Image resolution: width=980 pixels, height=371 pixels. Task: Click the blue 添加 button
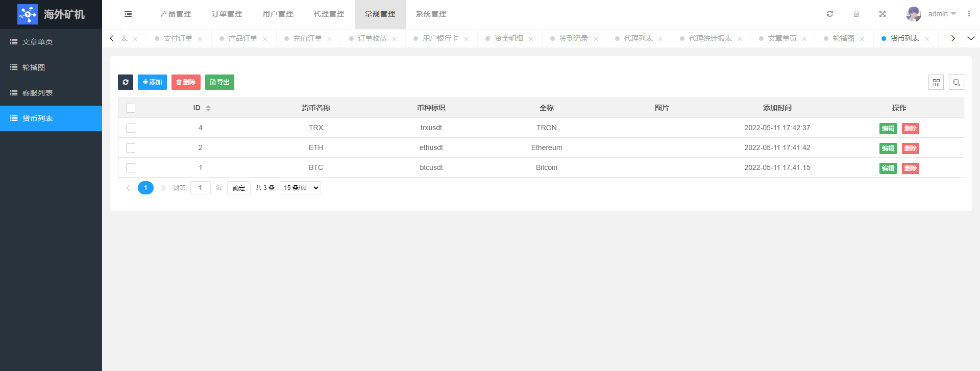(x=152, y=82)
